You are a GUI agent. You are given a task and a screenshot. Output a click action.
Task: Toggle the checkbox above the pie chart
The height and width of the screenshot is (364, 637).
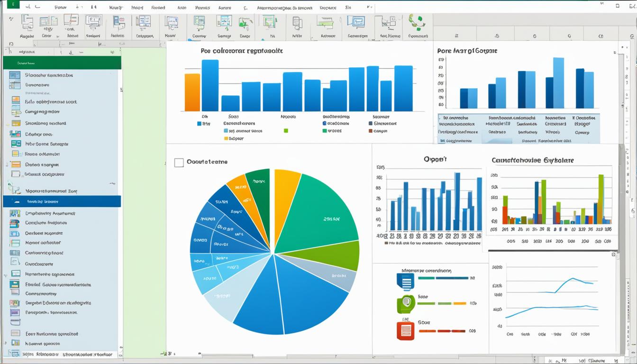tap(179, 162)
